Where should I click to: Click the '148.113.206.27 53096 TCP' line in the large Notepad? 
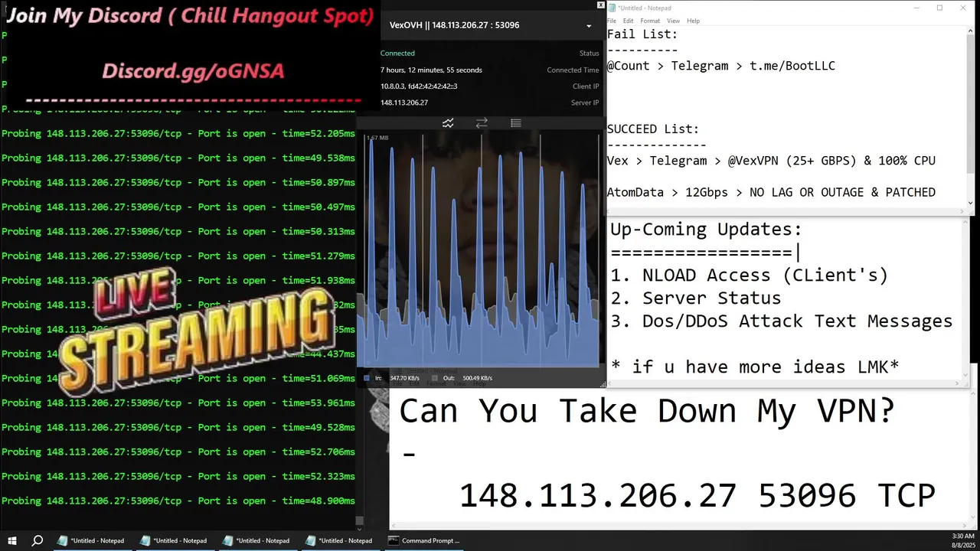697,495
